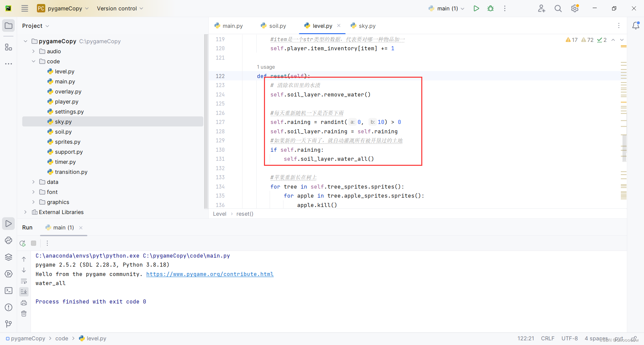This screenshot has width=644, height=345.
Task: Run the main (1) configuration
Action: [x=476, y=8]
